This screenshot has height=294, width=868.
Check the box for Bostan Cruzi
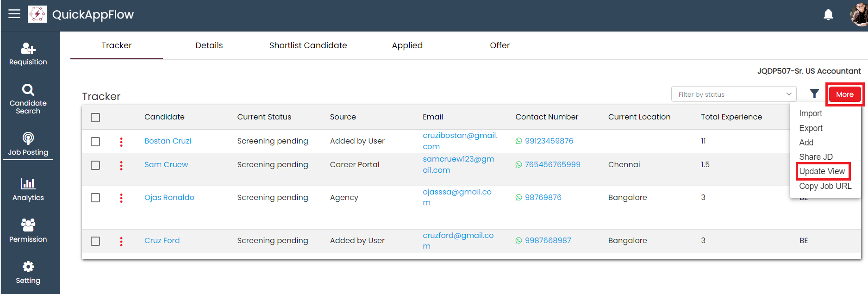(95, 142)
